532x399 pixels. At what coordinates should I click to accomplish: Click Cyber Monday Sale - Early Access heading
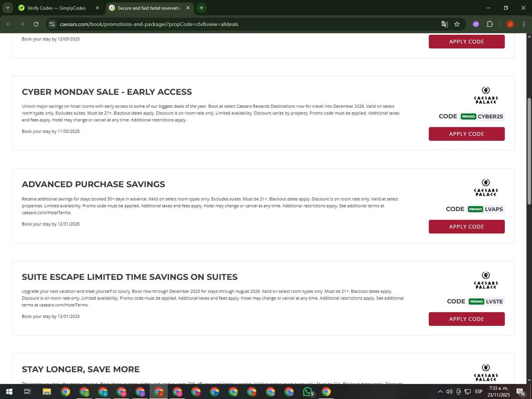tap(107, 92)
